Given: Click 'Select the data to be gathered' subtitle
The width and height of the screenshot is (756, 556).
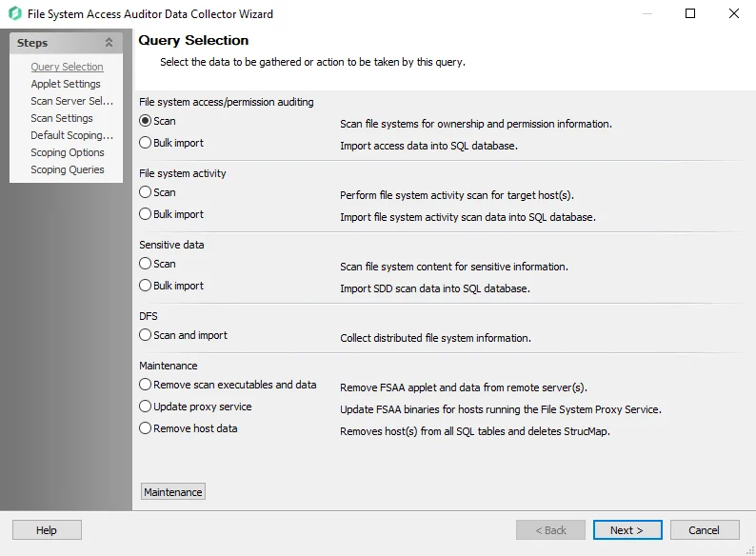Looking at the screenshot, I should point(312,62).
